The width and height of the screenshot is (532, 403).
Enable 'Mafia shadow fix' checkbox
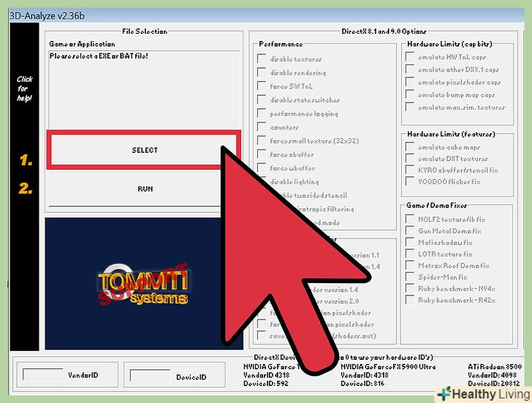pos(410,242)
